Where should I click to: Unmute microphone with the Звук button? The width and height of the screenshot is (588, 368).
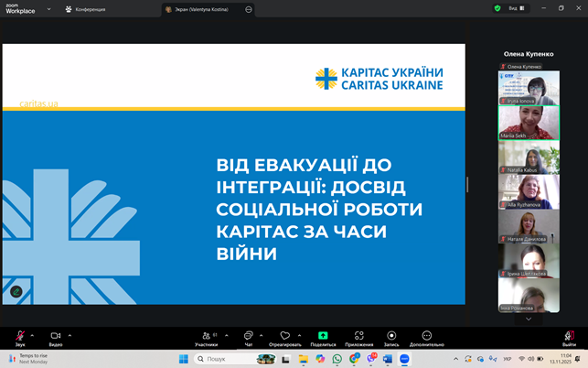point(19,336)
